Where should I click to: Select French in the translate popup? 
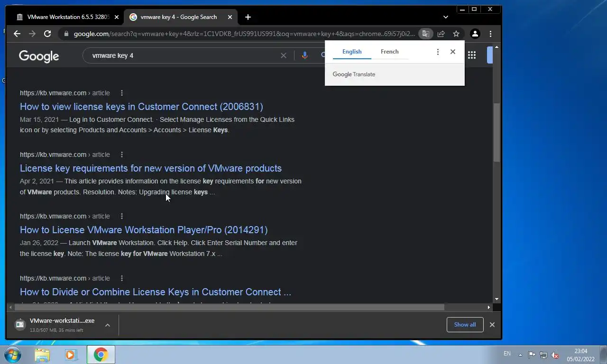390,52
